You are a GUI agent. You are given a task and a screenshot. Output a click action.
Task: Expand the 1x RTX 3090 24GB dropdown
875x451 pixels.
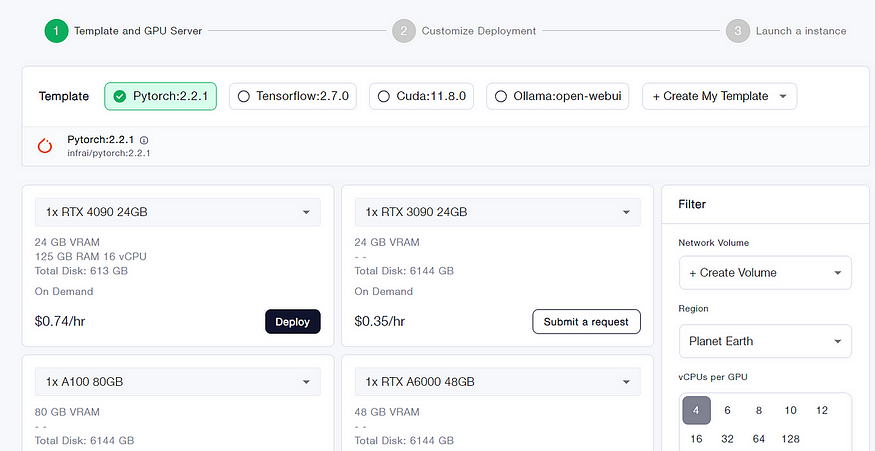pos(497,212)
